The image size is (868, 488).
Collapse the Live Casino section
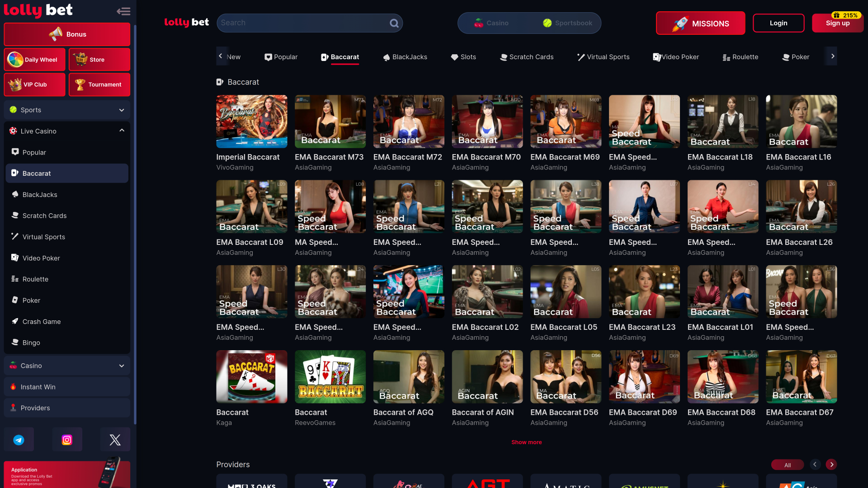tap(121, 131)
